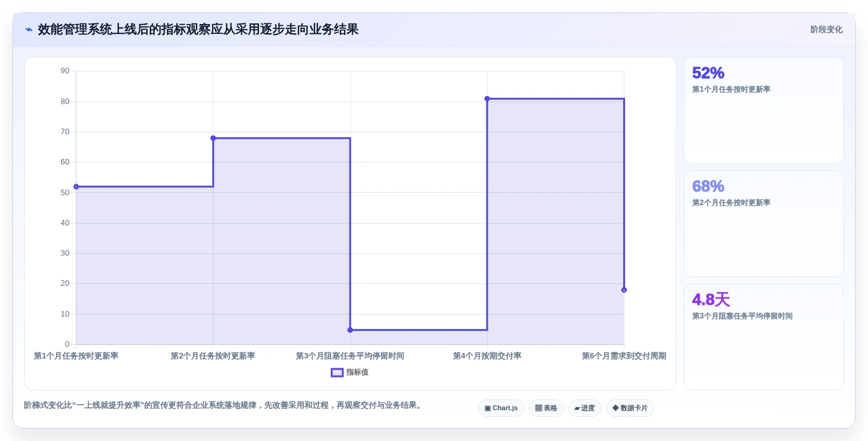Click the data point at 第1个月任务按时更新率
This screenshot has height=441, width=868.
[76, 187]
